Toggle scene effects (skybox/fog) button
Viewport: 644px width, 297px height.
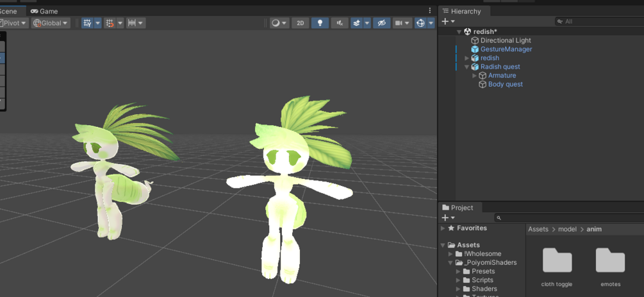[x=356, y=23]
